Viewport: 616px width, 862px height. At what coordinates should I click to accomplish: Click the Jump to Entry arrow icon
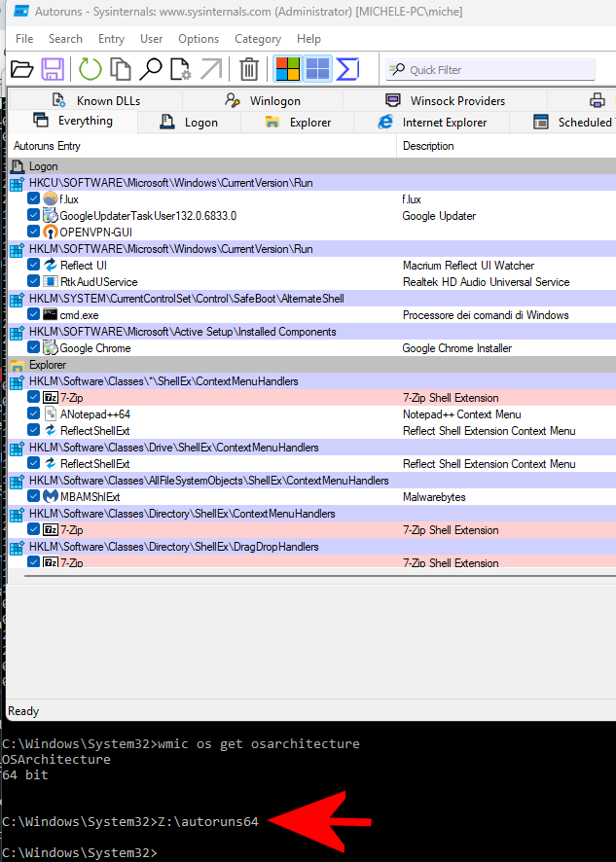pyautogui.click(x=211, y=69)
